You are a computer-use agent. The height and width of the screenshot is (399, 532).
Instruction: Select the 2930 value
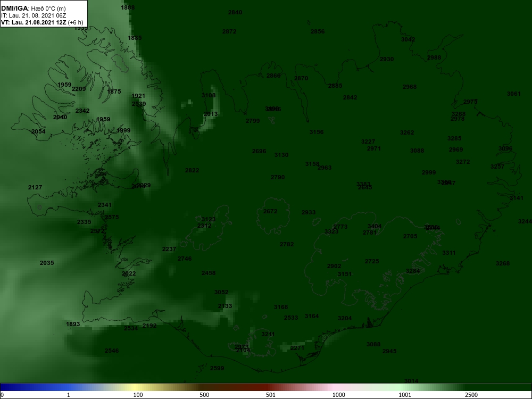coord(387,59)
